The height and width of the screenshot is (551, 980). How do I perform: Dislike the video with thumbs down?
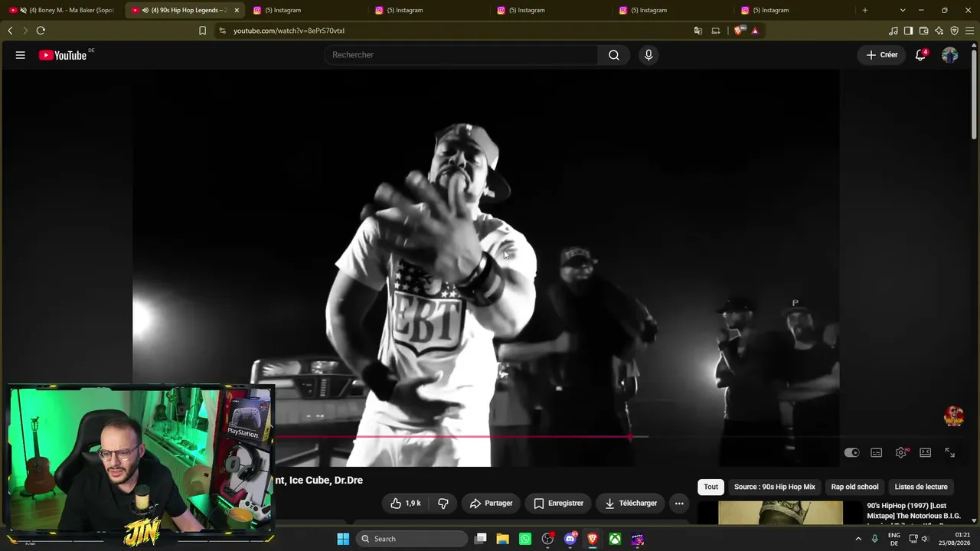pyautogui.click(x=443, y=504)
